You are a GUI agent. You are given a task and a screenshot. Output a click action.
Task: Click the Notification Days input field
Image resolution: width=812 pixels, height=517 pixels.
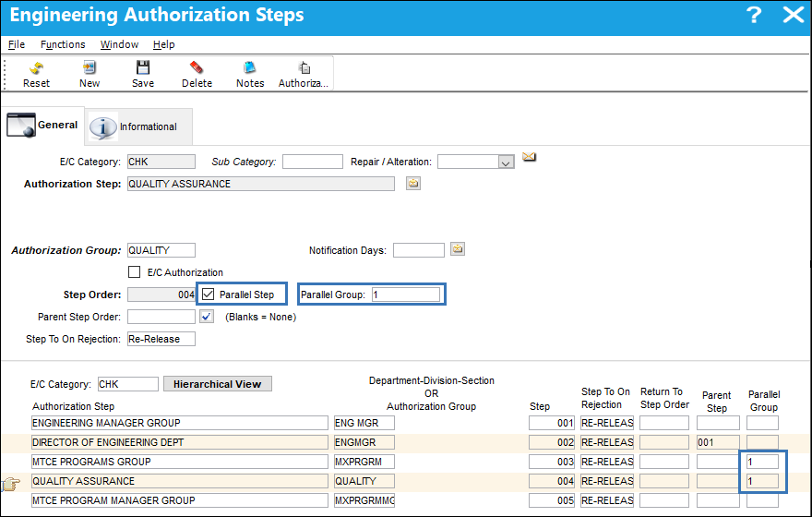pyautogui.click(x=418, y=250)
